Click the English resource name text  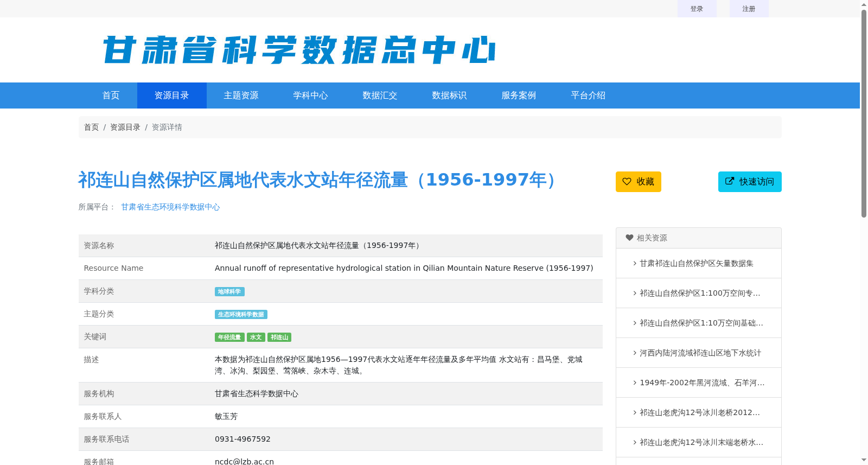(x=404, y=268)
